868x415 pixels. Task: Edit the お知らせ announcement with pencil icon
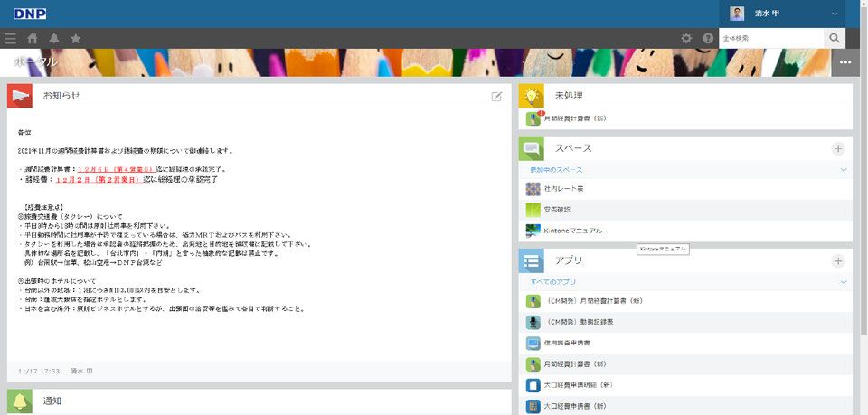pos(496,96)
